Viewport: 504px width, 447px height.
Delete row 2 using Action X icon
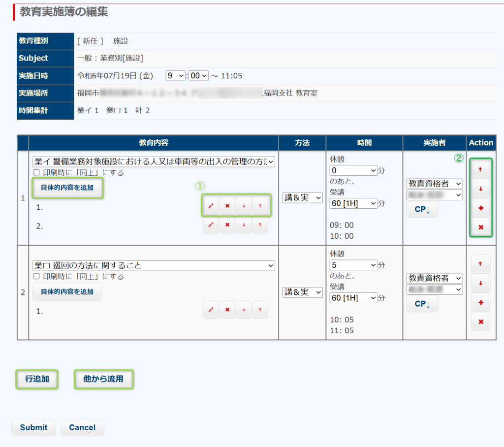click(x=481, y=321)
